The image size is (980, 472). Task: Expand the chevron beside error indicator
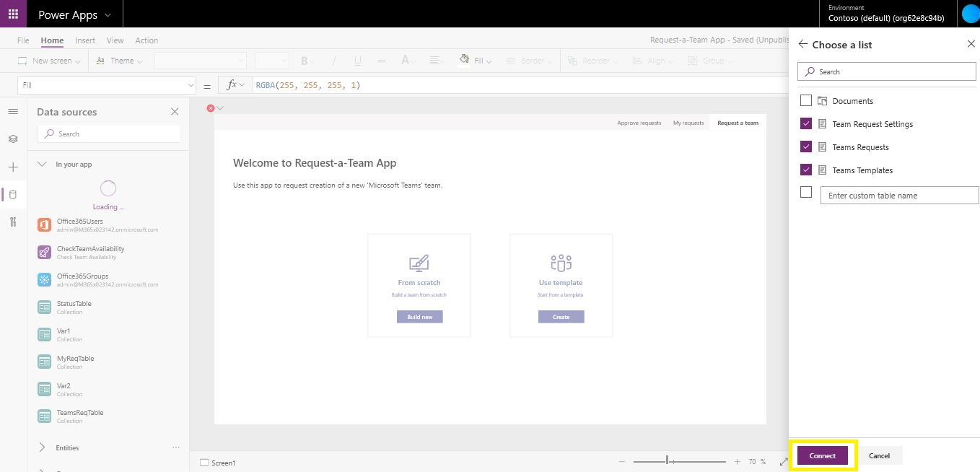pyautogui.click(x=220, y=108)
